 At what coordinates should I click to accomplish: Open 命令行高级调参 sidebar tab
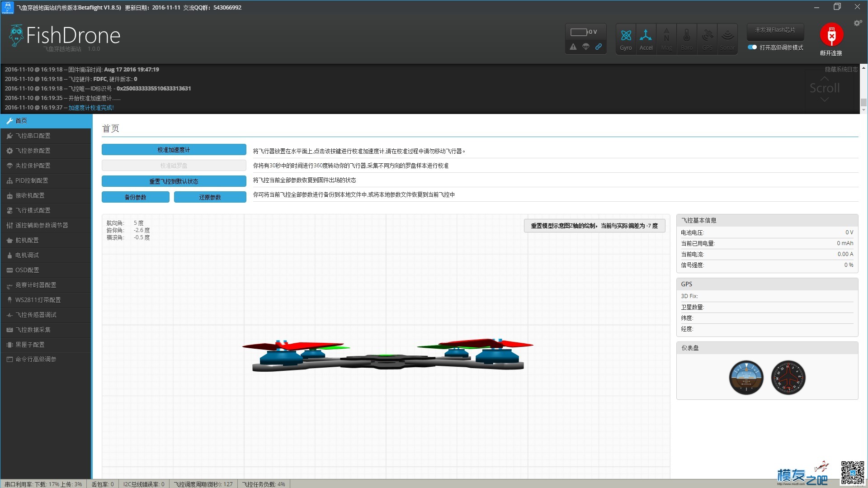tap(46, 359)
